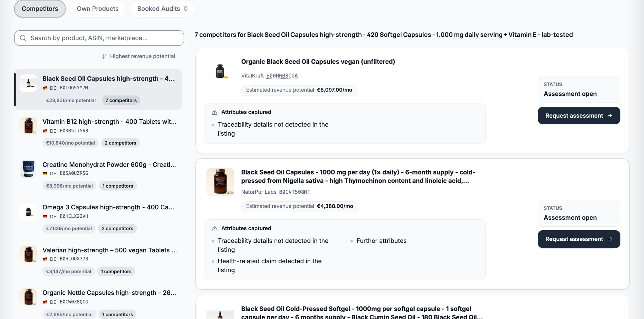The image size is (644, 319).
Task: Click Organic Nettle Capsules thumbnail
Action: [28, 297]
